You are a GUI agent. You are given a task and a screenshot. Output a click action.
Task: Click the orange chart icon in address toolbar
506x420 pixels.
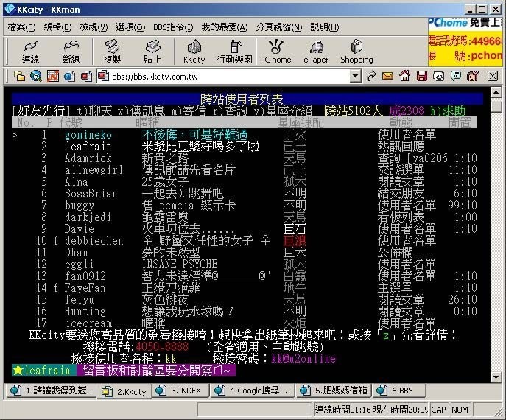click(53, 76)
